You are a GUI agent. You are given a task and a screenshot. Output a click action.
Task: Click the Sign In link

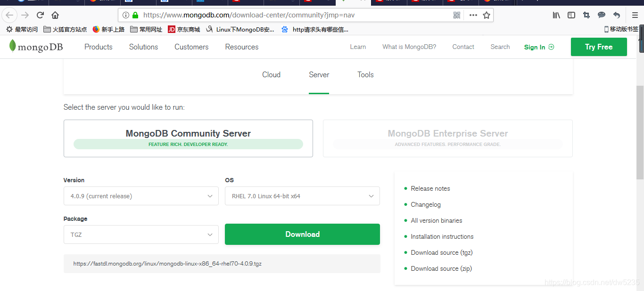pyautogui.click(x=539, y=47)
